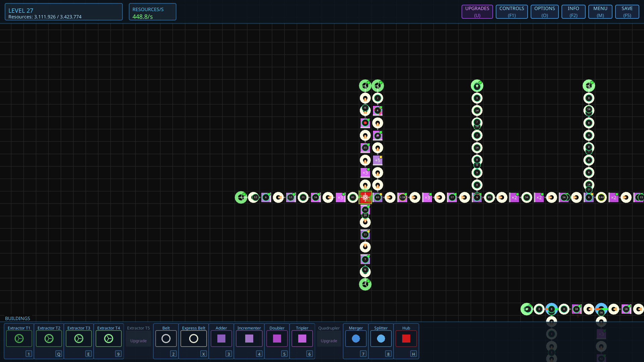Select the Splitter building
The width and height of the screenshot is (644, 362).
tap(381, 339)
